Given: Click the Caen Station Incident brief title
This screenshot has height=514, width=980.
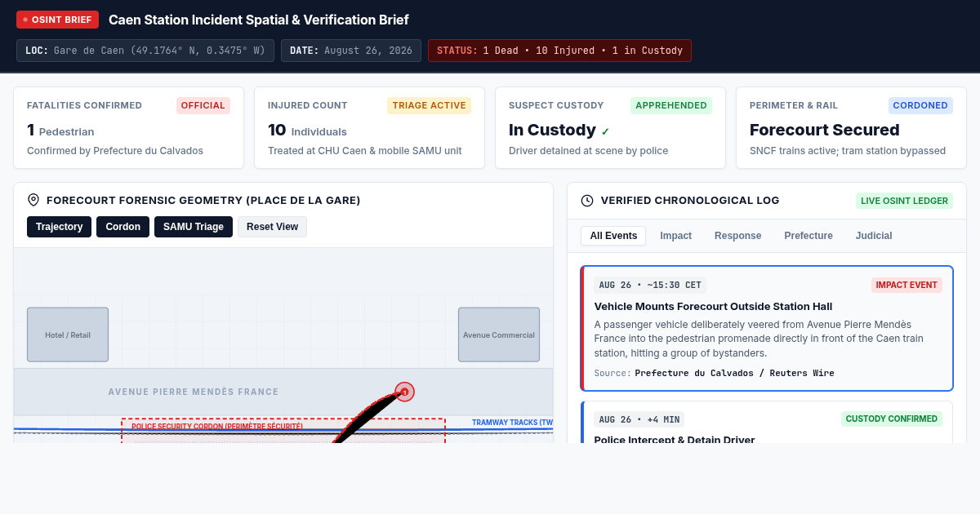Looking at the screenshot, I should click(259, 20).
